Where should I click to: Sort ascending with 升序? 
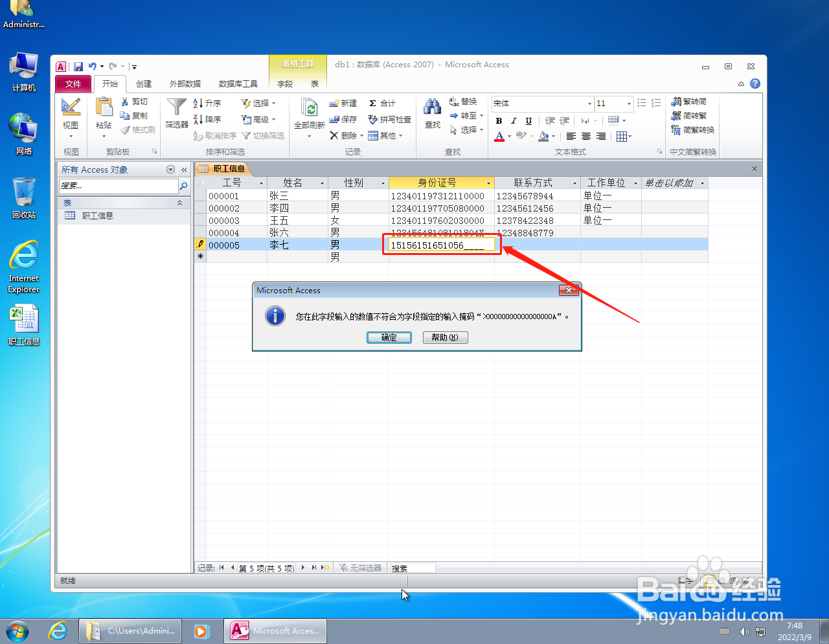click(x=207, y=103)
